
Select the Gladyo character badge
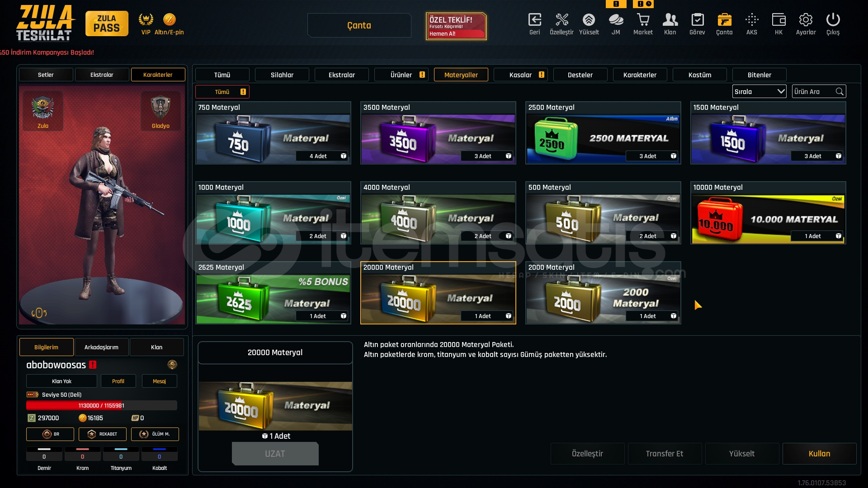[x=160, y=111]
